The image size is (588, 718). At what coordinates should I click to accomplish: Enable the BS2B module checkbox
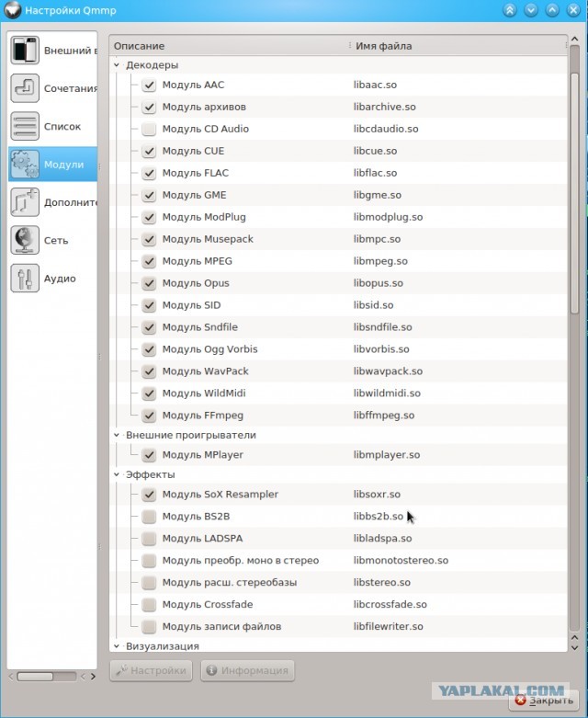(149, 517)
